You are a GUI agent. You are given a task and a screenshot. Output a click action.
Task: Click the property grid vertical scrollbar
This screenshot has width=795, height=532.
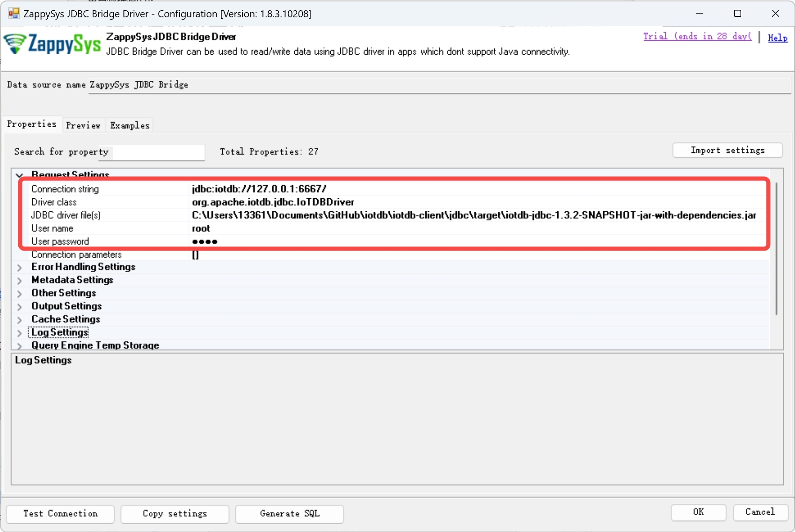(776, 248)
